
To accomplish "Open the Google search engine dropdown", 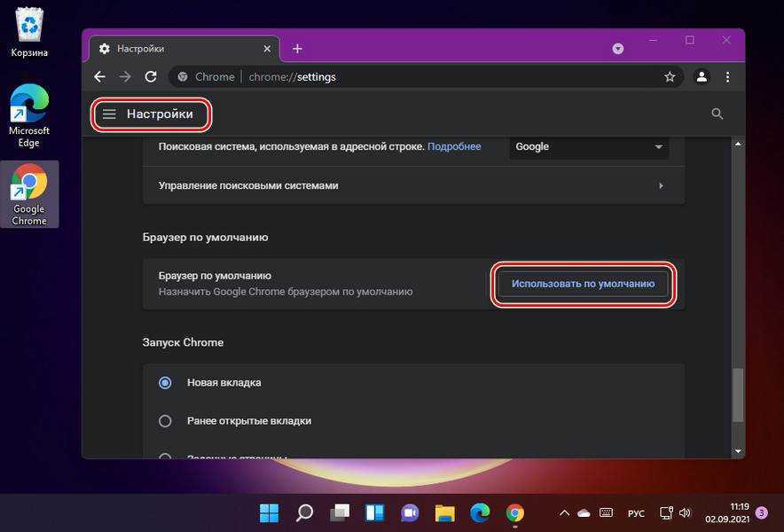I will [589, 147].
